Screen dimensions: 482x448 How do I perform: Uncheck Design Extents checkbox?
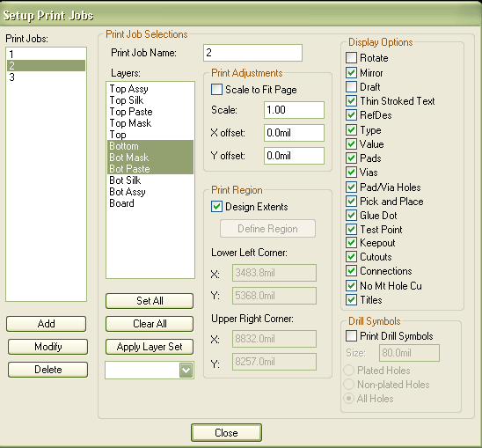(x=216, y=207)
